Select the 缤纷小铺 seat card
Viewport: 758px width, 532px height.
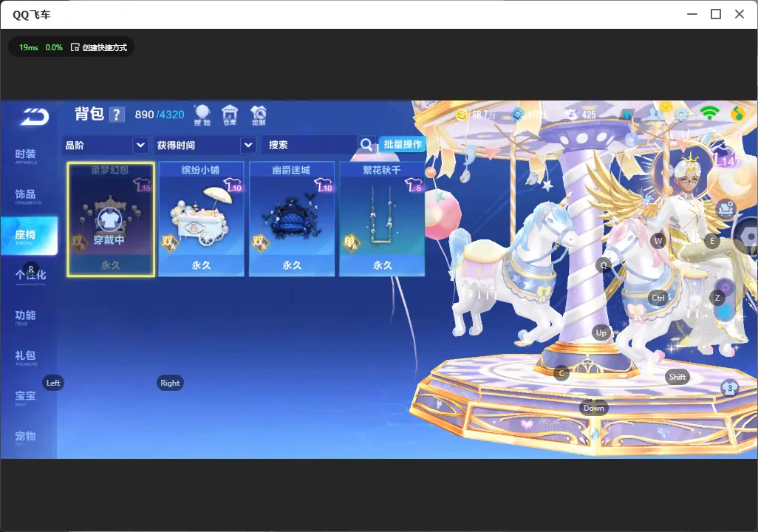[201, 219]
